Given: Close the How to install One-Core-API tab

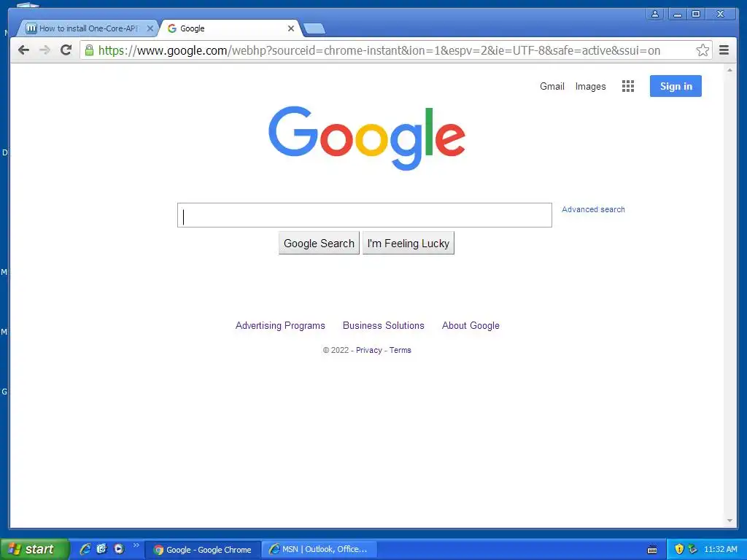Looking at the screenshot, I should point(150,28).
